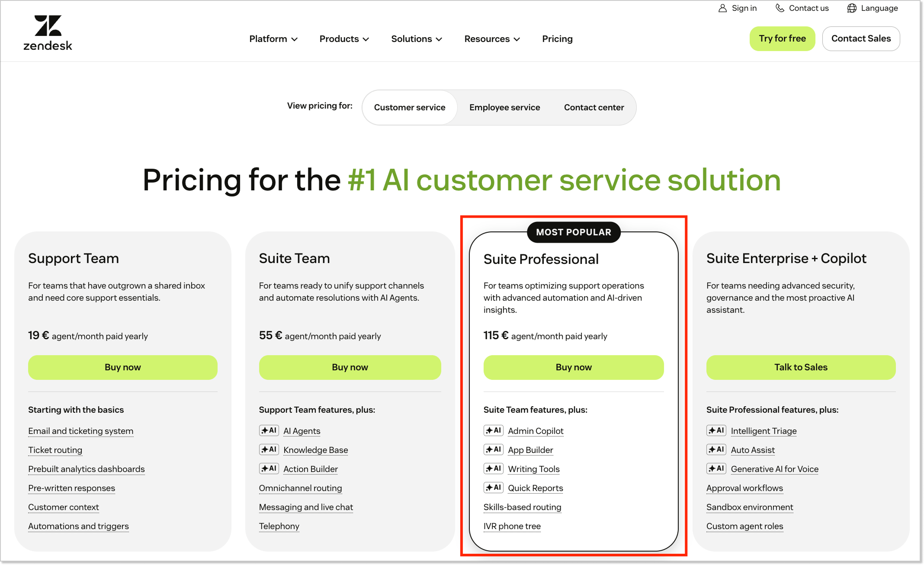The width and height of the screenshot is (924, 565).
Task: Click Talk to Sales for Suite Enterprise
Action: (x=801, y=367)
